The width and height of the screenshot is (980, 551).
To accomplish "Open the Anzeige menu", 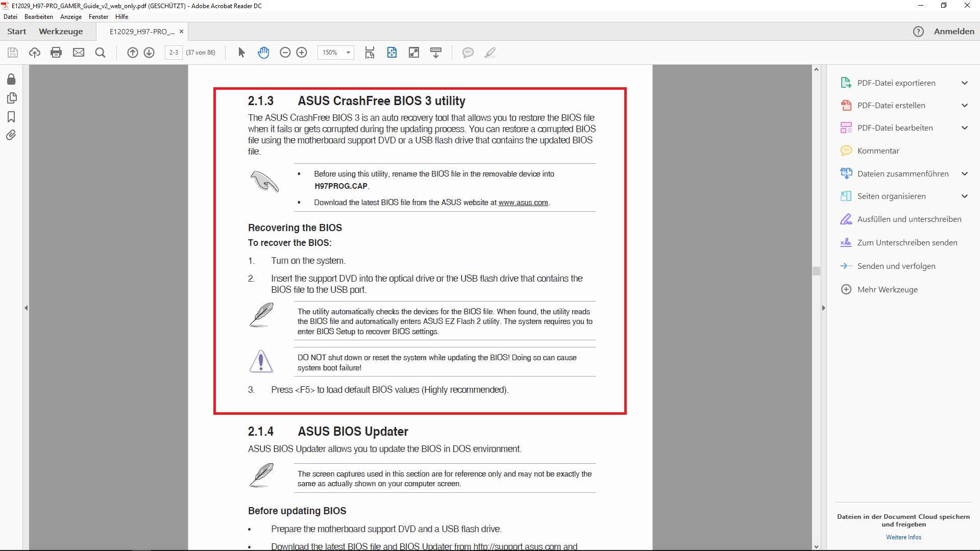I will 71,17.
